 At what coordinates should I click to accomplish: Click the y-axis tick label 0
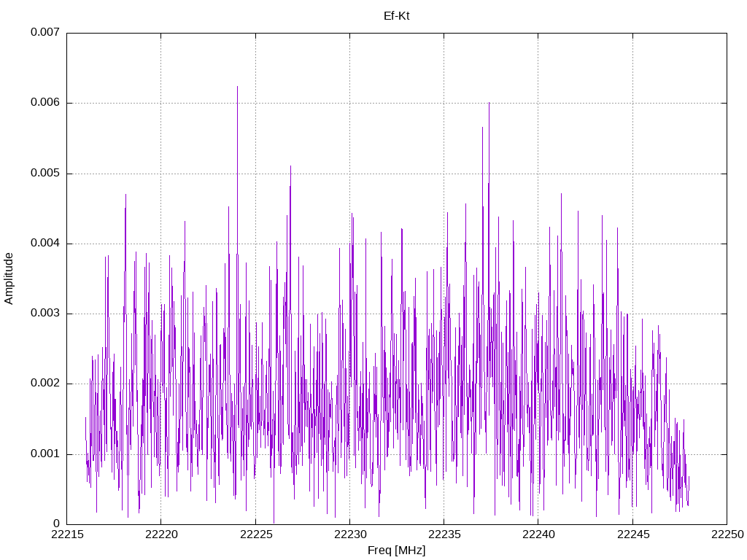pyautogui.click(x=56, y=524)
